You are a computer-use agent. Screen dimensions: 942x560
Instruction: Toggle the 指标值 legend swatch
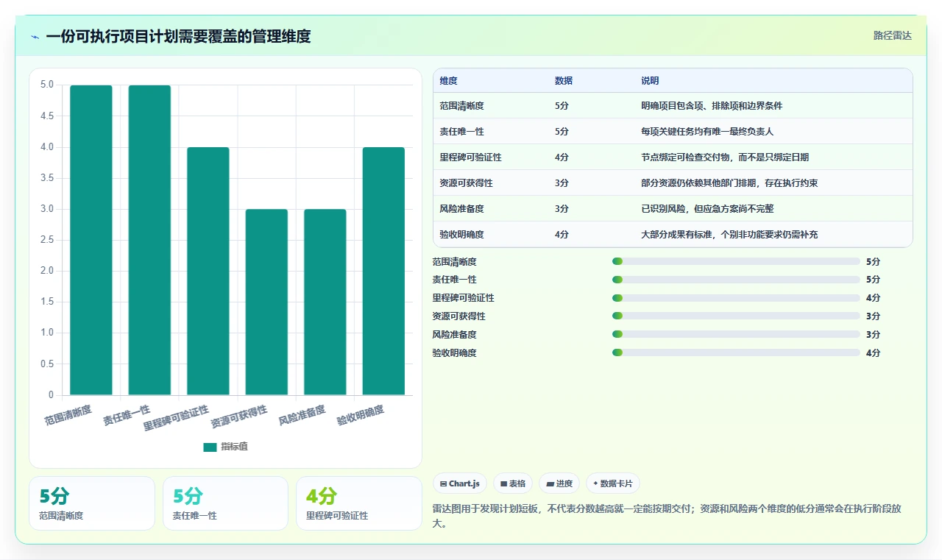click(x=210, y=447)
